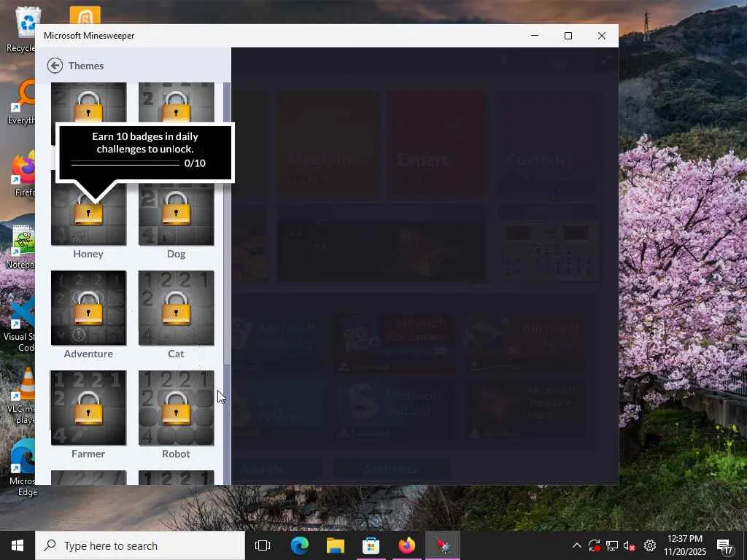Open Task View from taskbar
Viewport: 747px width, 560px height.
[263, 545]
